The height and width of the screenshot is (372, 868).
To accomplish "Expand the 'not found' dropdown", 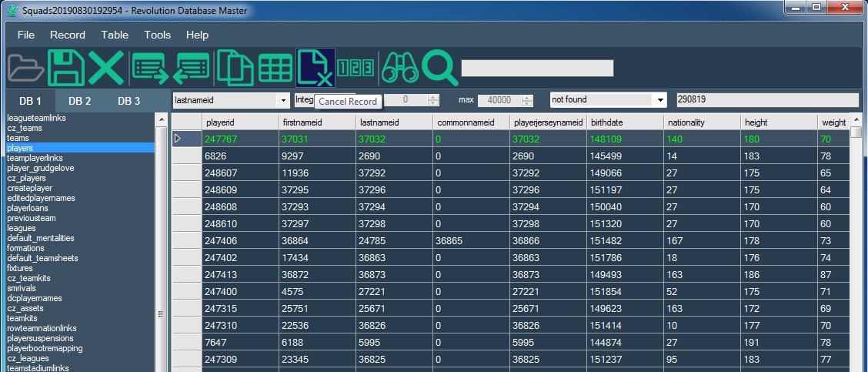I will (659, 100).
